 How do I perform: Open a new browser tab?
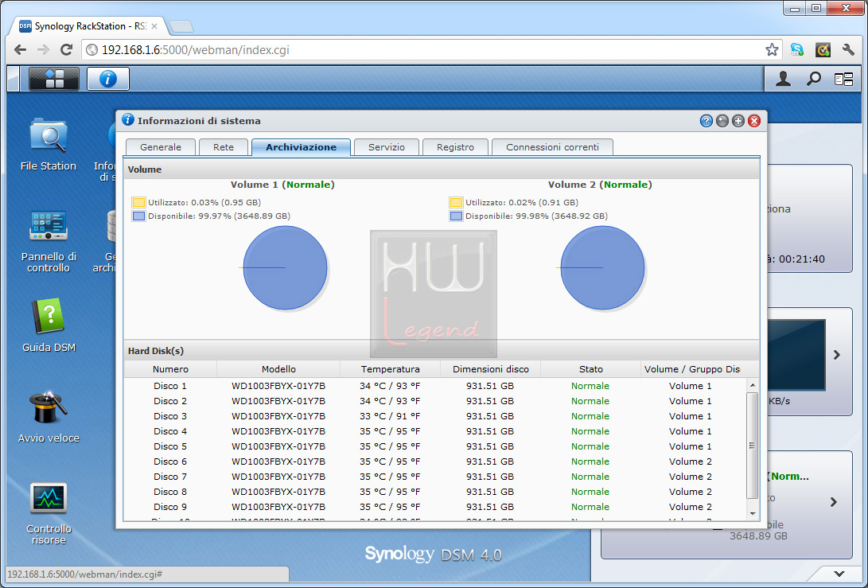181,26
